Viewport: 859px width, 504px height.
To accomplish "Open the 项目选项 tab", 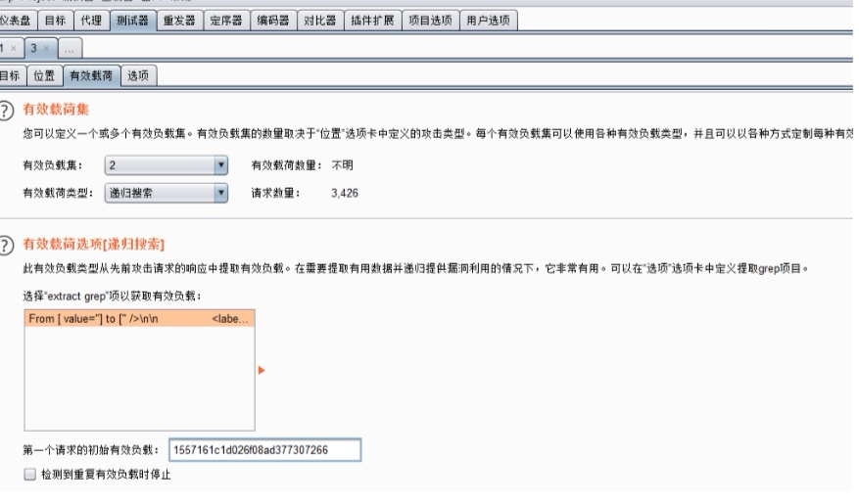I will 430,21.
